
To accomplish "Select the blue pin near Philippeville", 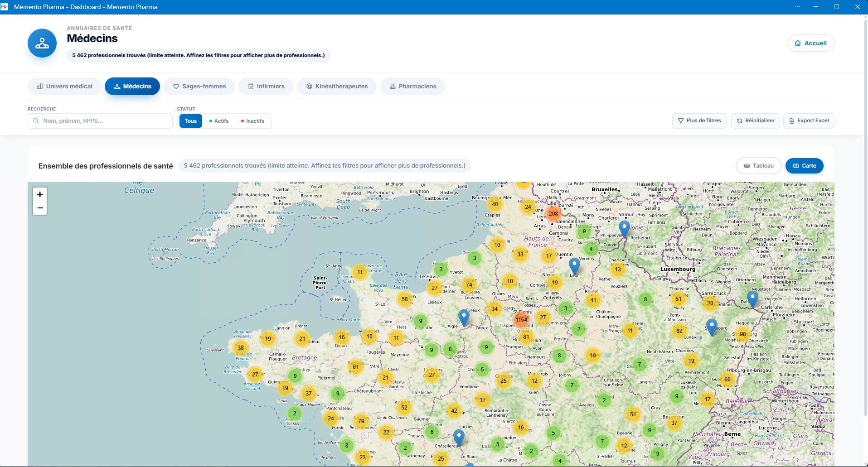I will point(624,229).
